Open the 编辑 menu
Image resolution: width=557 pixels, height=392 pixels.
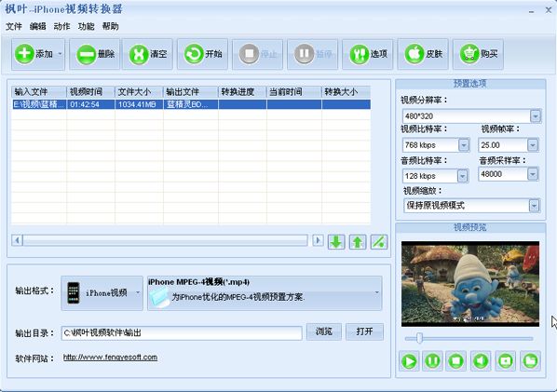pos(37,26)
